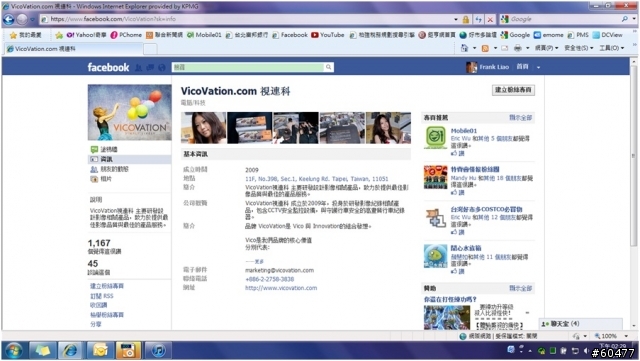Open the Chat (聊天室) bar

581,324
